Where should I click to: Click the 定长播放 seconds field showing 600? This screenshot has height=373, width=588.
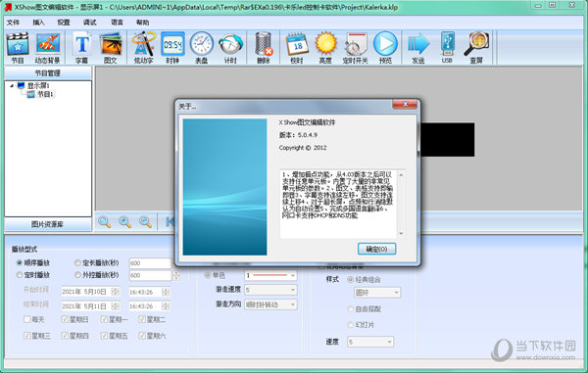pyautogui.click(x=150, y=263)
